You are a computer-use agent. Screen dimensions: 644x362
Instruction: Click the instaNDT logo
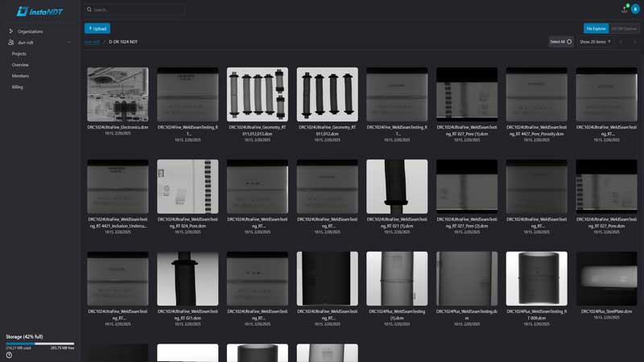(39, 10)
